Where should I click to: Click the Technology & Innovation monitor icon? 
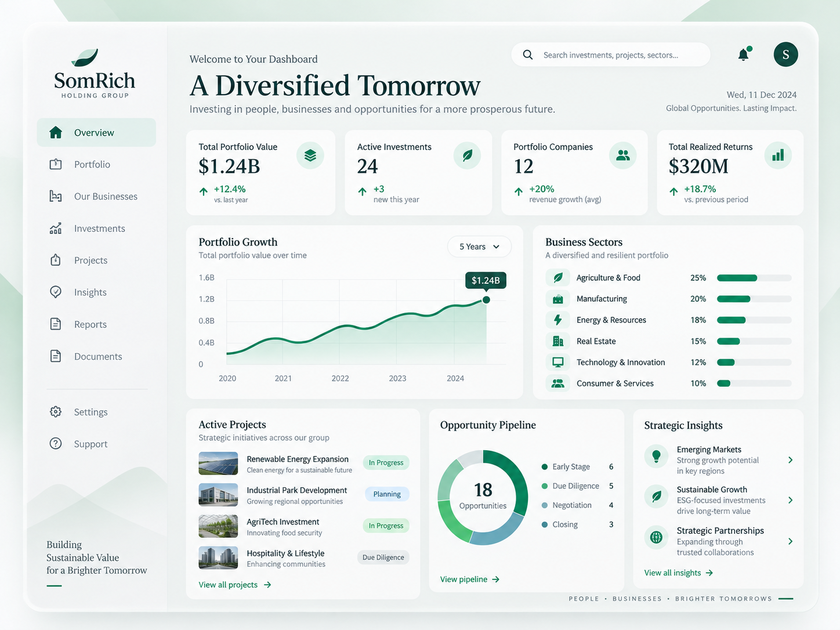pyautogui.click(x=558, y=362)
